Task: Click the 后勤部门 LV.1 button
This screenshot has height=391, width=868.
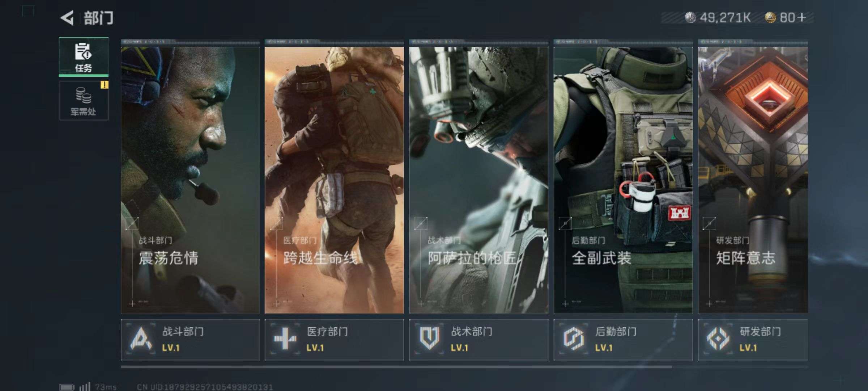Action: pos(623,340)
